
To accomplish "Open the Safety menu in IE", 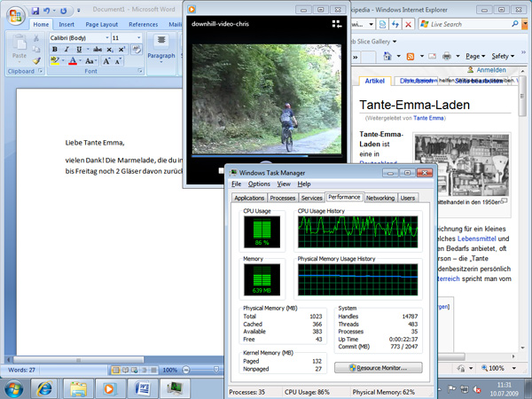I will [x=503, y=57].
